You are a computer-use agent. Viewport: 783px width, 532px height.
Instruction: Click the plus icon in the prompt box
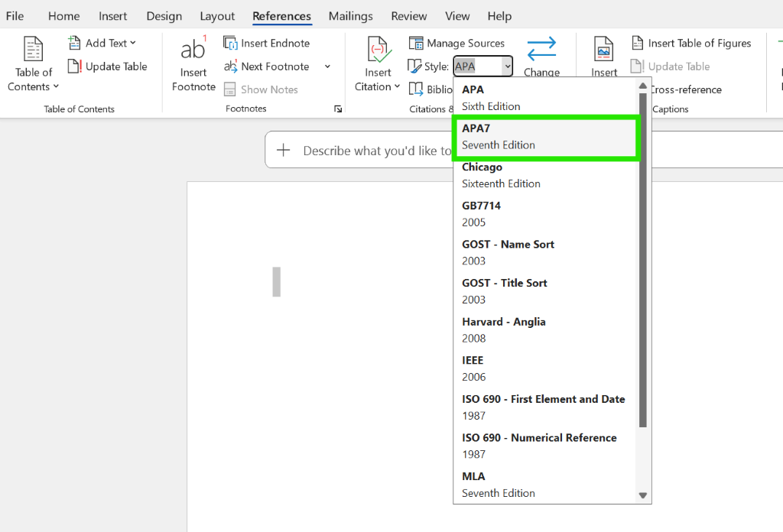pyautogui.click(x=283, y=151)
